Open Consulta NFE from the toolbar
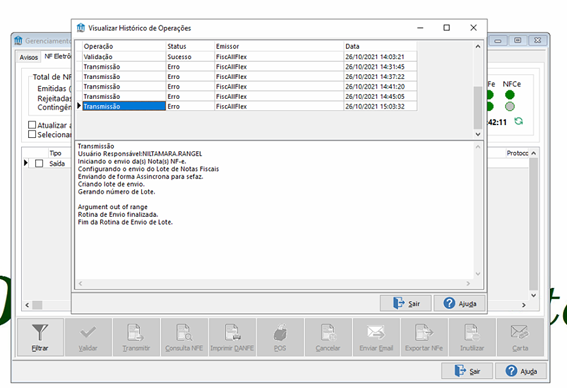This screenshot has height=388, width=567. pyautogui.click(x=184, y=337)
